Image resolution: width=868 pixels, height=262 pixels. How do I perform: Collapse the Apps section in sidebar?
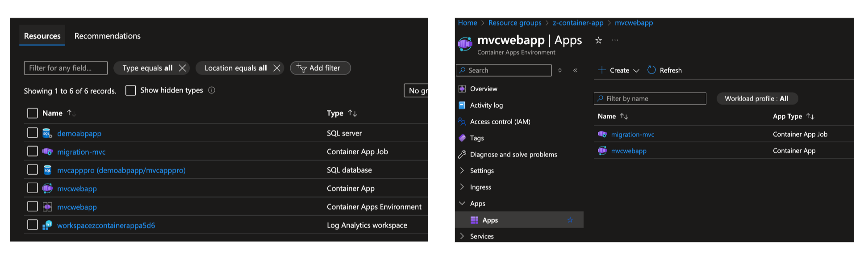click(x=462, y=203)
